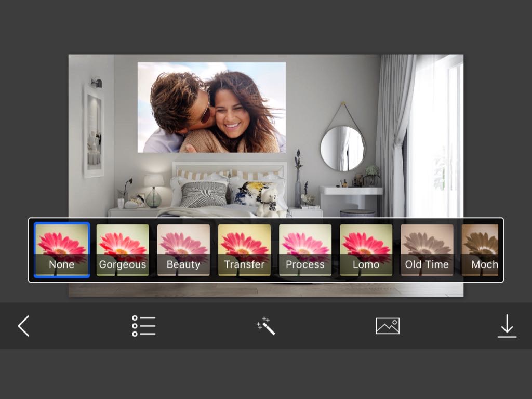Select the None filter thumbnail

(x=62, y=250)
